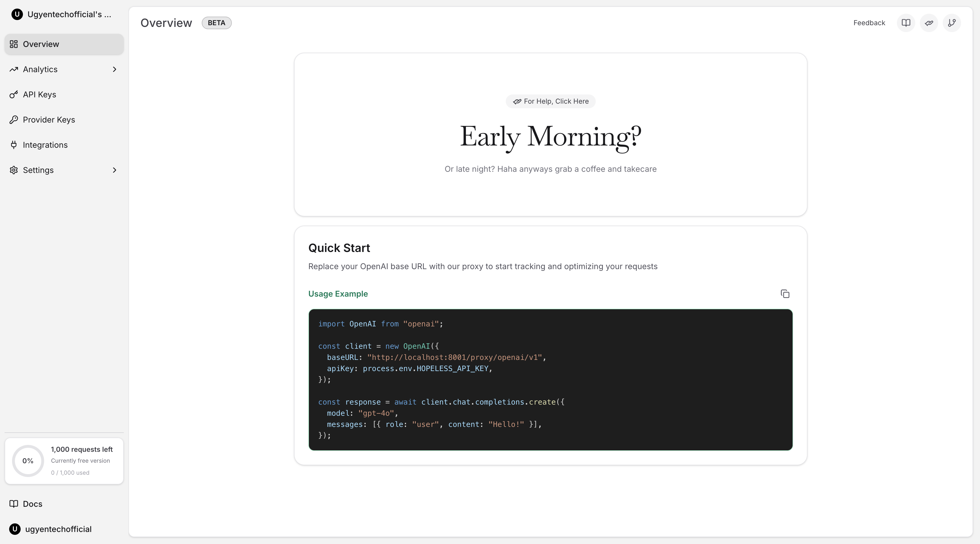Click the Ugyentechofficial workspace avatar
This screenshot has width=980, height=544.
(17, 14)
